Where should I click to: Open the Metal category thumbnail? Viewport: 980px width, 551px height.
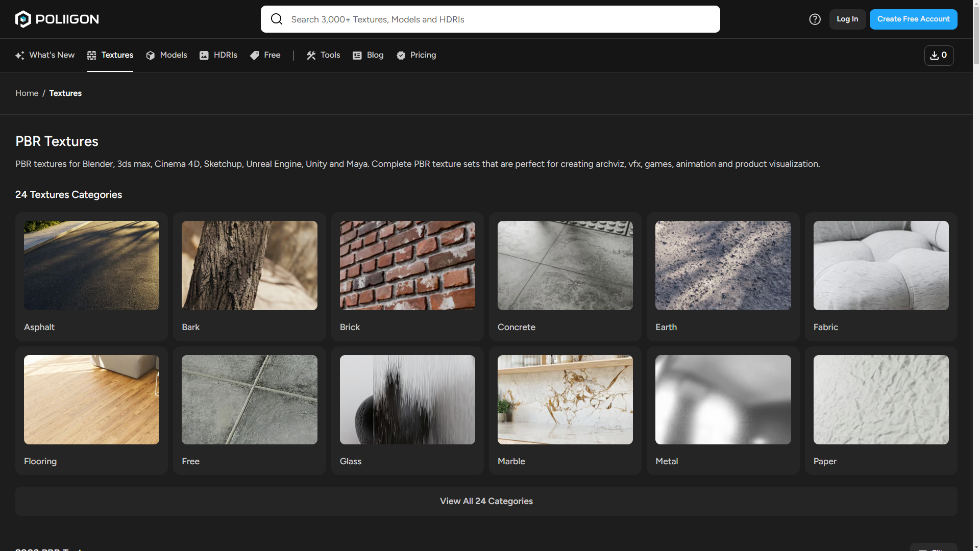[723, 399]
